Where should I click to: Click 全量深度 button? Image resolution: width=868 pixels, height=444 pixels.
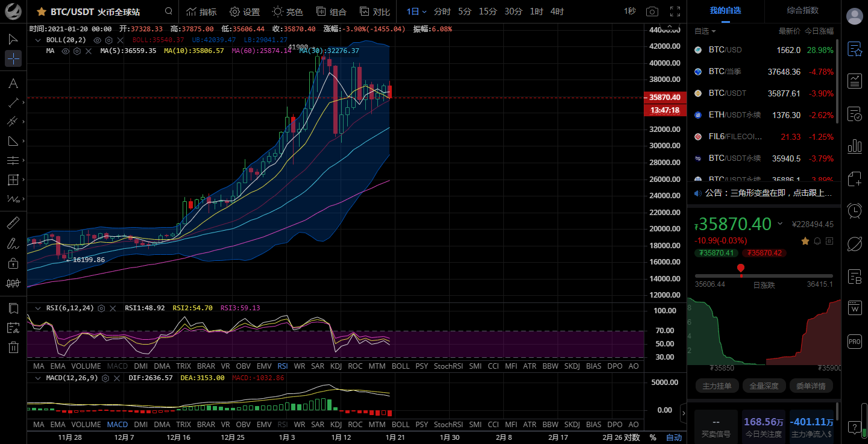(764, 386)
